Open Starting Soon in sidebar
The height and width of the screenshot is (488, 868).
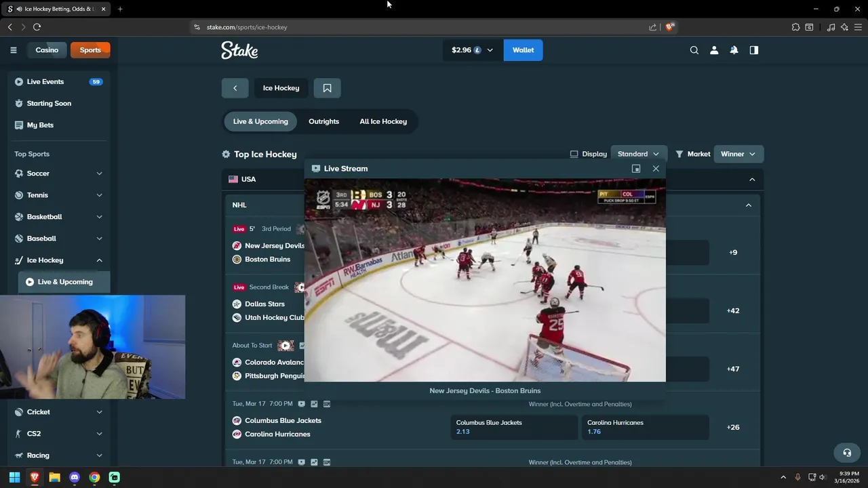coord(59,104)
